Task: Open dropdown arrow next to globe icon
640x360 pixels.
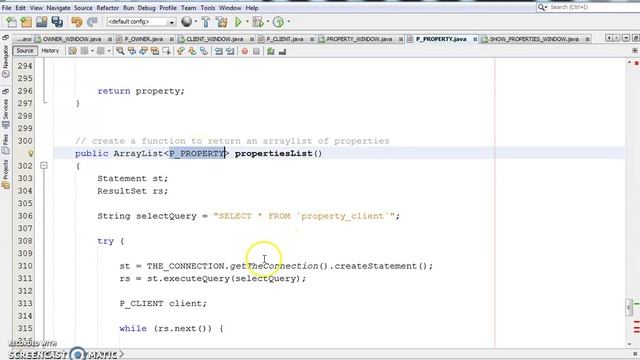Action: 196,22
